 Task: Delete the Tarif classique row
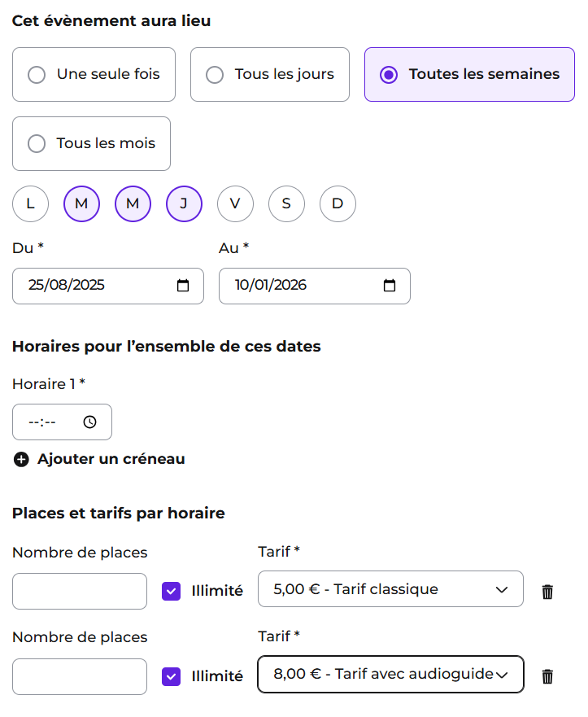click(547, 592)
